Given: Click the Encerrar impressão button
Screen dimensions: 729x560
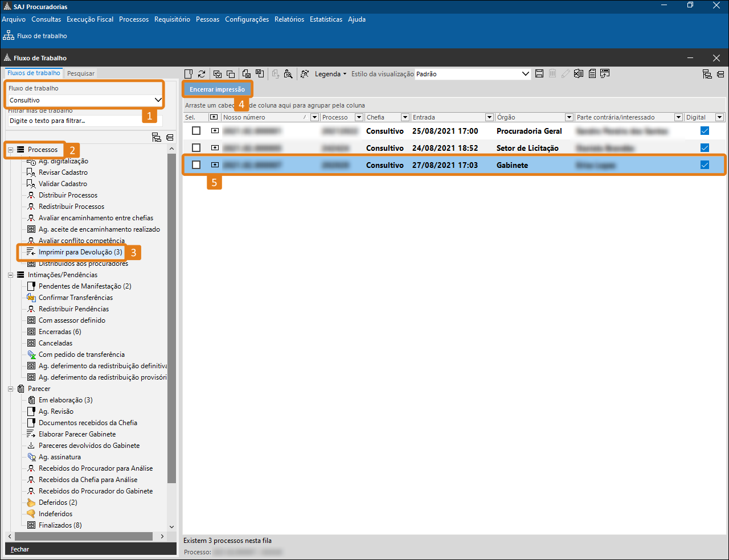Looking at the screenshot, I should click(x=217, y=89).
